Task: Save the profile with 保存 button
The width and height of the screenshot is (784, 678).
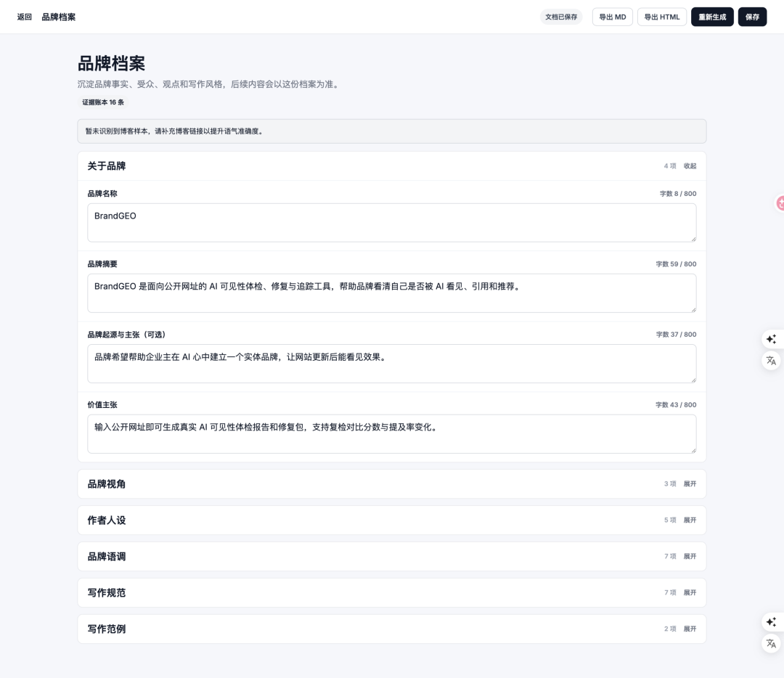Action: click(x=752, y=17)
